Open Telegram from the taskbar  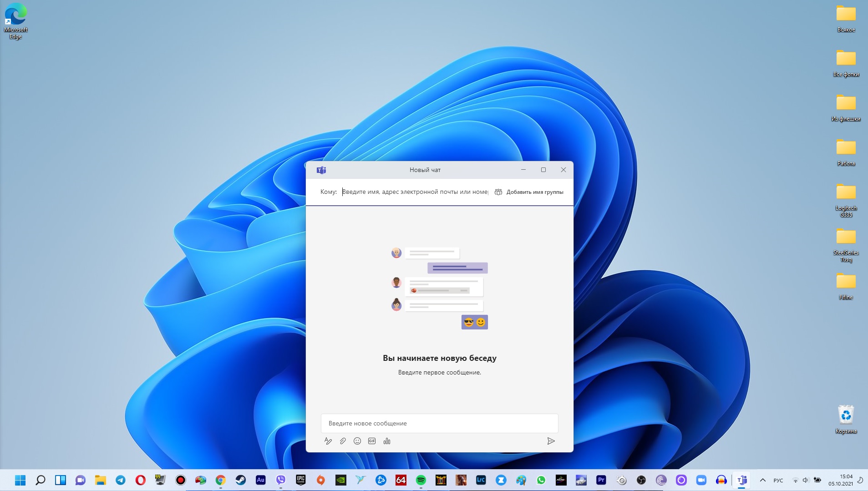coord(121,480)
